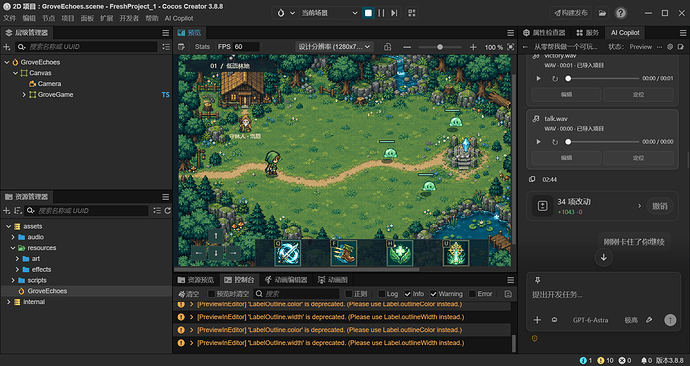This screenshot has width=690, height=366.
Task: Add an asset with the assets plus icon
Action: click(x=7, y=211)
